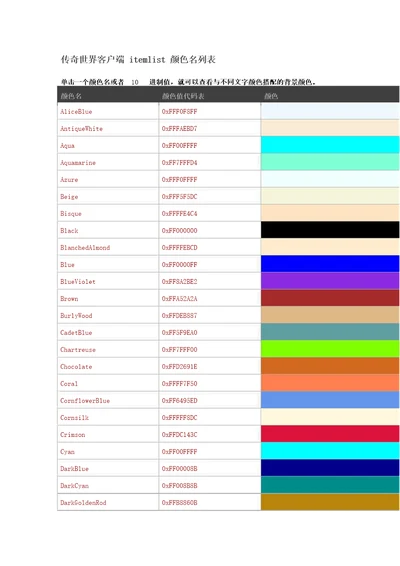Select the BurlyWood color swatch
Screen dimensions: 400x566
click(x=330, y=315)
